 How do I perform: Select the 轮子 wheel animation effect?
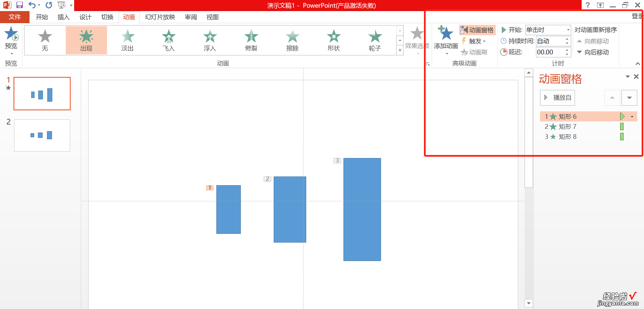[375, 40]
